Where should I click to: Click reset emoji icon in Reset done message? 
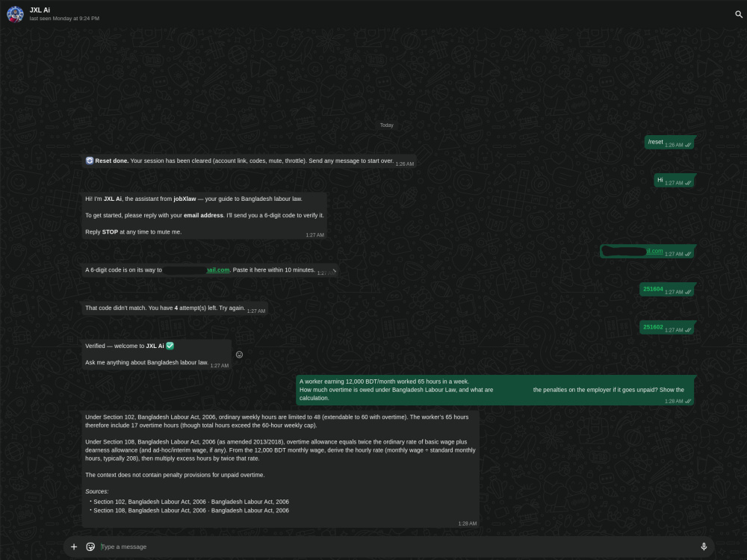click(90, 161)
